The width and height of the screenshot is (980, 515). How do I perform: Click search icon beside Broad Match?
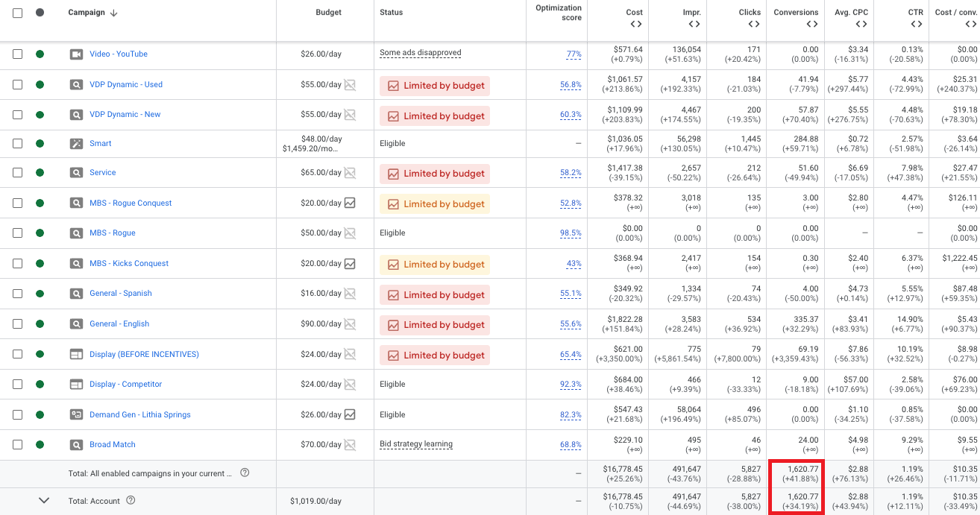76,444
